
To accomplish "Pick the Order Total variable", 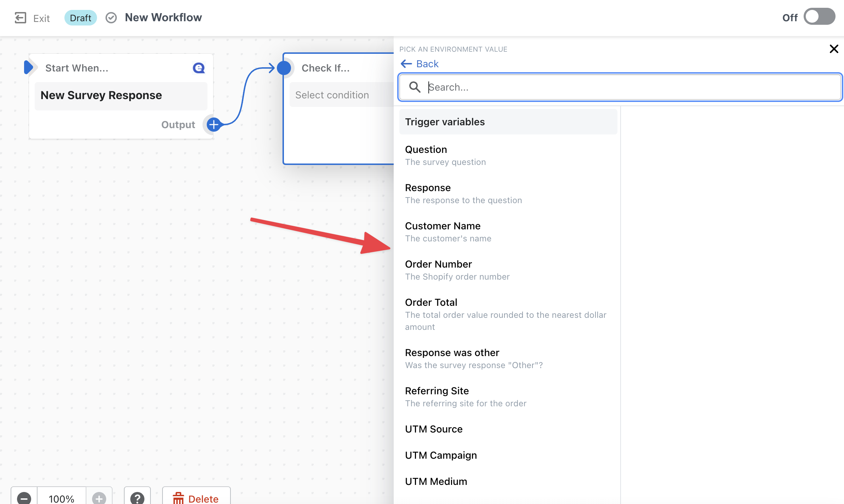I will point(508,314).
